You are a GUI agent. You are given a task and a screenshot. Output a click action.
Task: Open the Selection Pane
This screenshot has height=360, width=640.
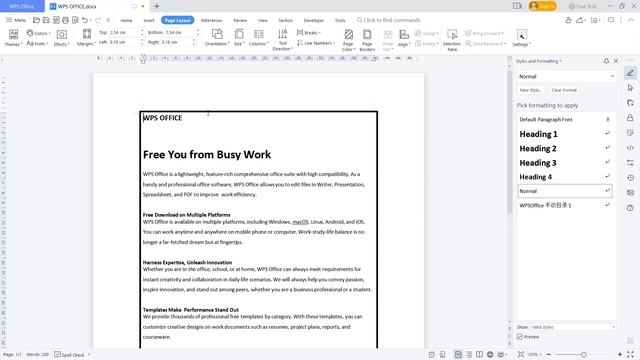point(451,40)
